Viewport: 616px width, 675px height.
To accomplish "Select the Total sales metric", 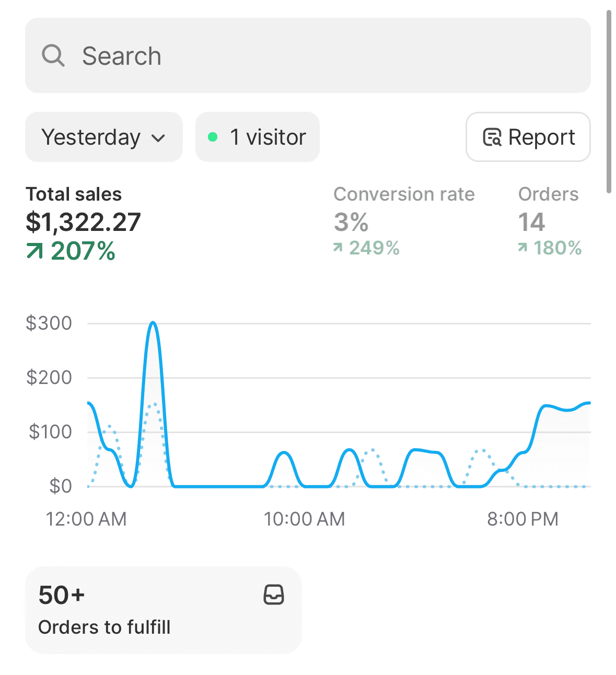I will [84, 223].
